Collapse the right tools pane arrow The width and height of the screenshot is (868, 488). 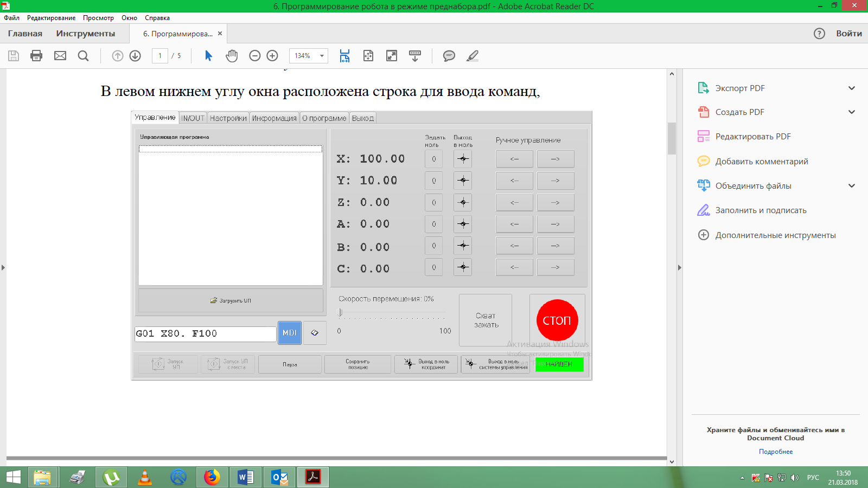click(679, 267)
